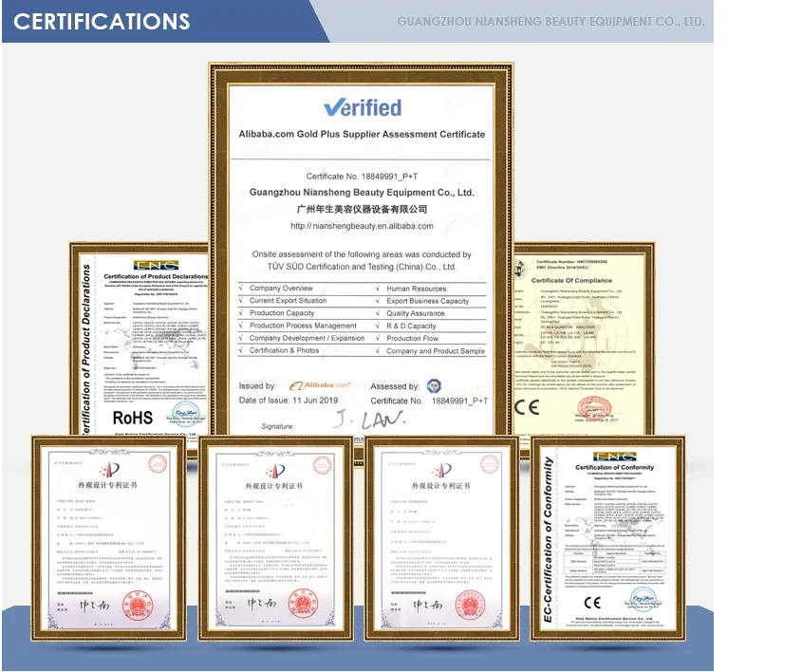Click the ENC logo on EC-Certification of Conformity
Screen dimensions: 802x672
tap(615, 457)
